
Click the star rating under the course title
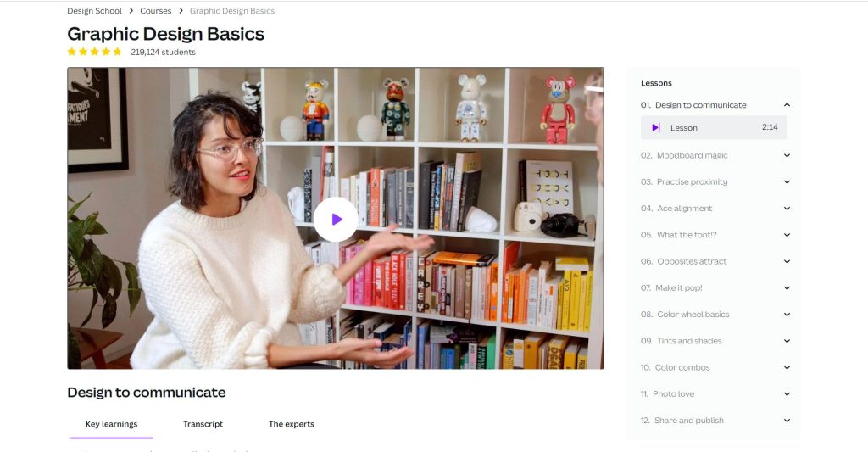[94, 52]
